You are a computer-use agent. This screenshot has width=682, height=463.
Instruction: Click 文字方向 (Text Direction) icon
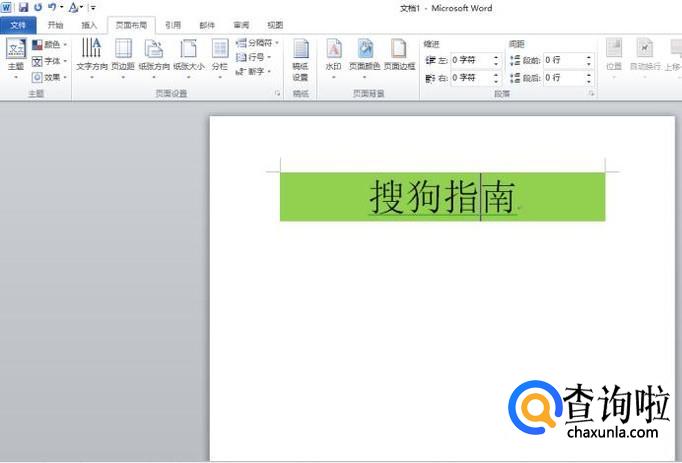tap(92, 48)
